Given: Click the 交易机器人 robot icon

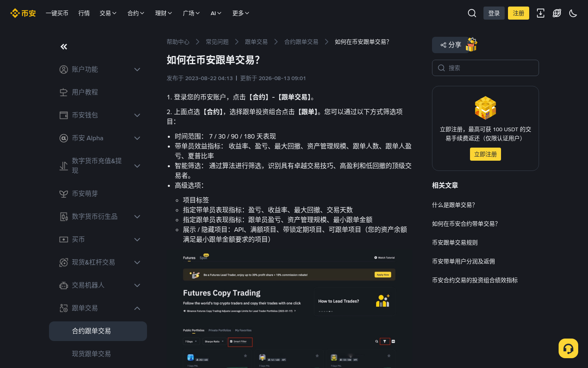Looking at the screenshot, I should [64, 285].
